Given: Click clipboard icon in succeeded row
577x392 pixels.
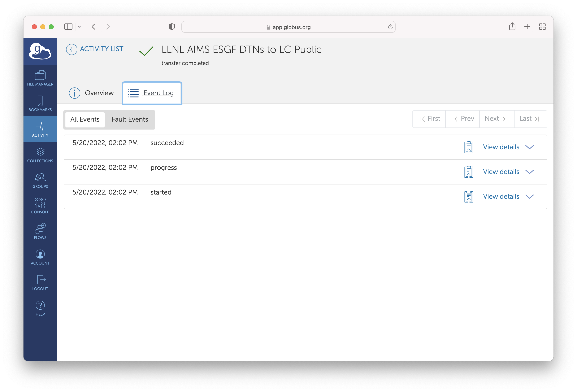Looking at the screenshot, I should pos(469,148).
